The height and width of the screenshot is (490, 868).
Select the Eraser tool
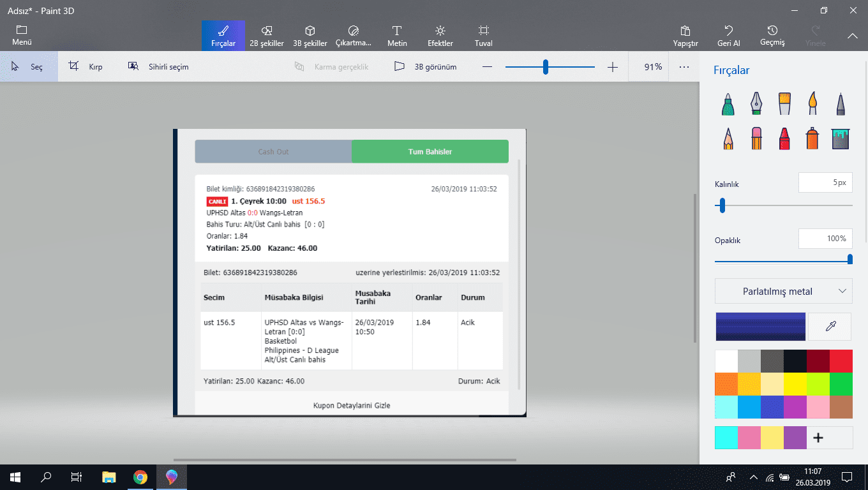click(x=756, y=138)
